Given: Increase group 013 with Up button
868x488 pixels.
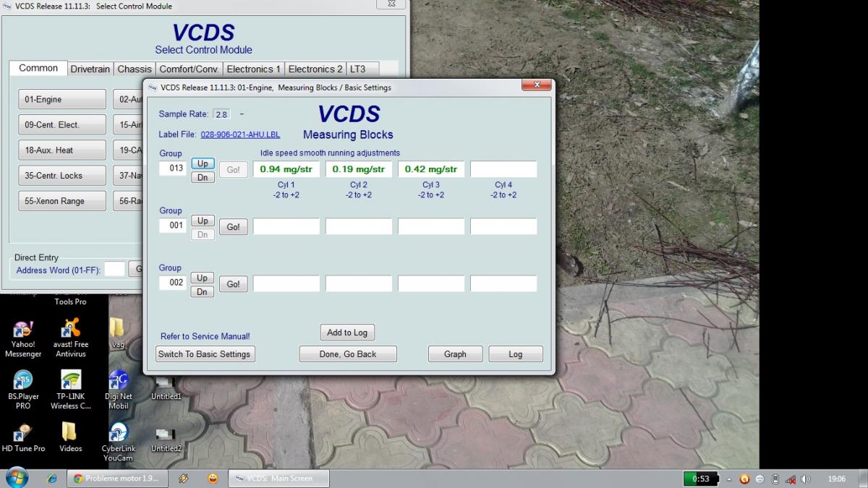Looking at the screenshot, I should tap(203, 163).
